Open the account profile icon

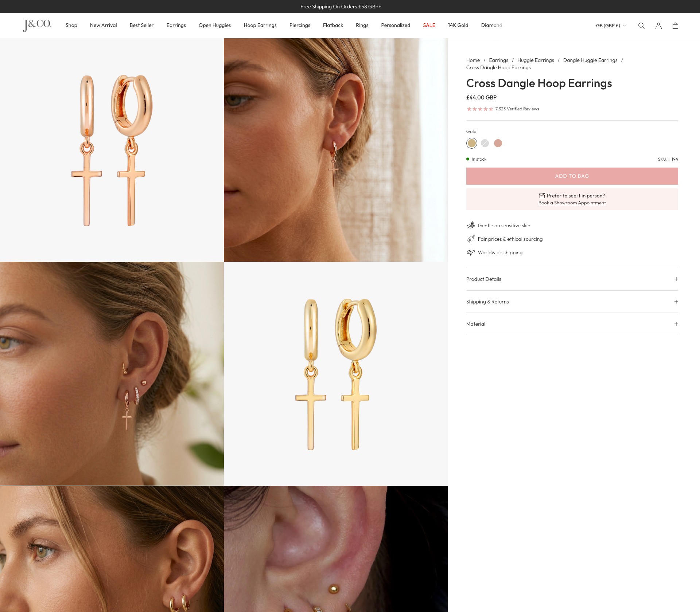[658, 25]
